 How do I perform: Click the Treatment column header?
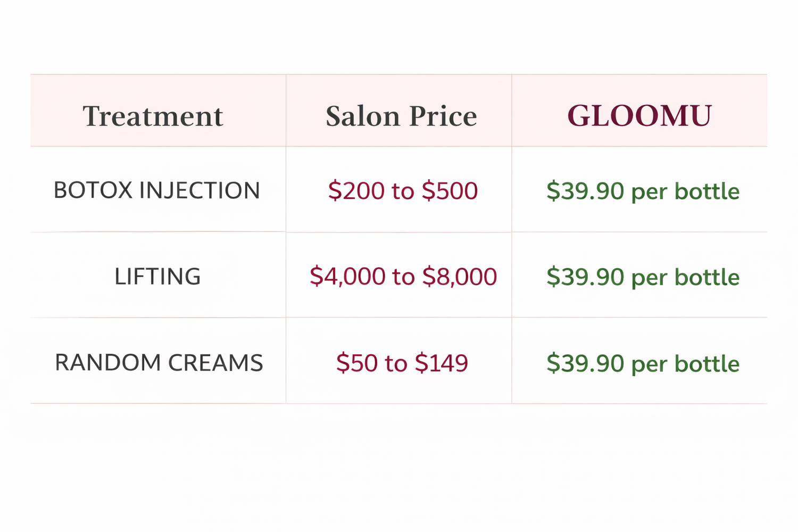(153, 117)
